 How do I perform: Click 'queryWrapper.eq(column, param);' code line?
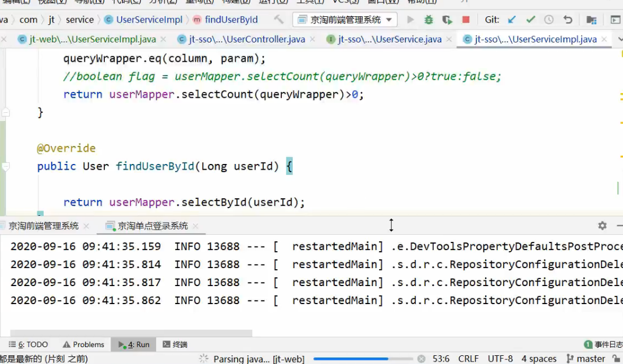click(164, 58)
